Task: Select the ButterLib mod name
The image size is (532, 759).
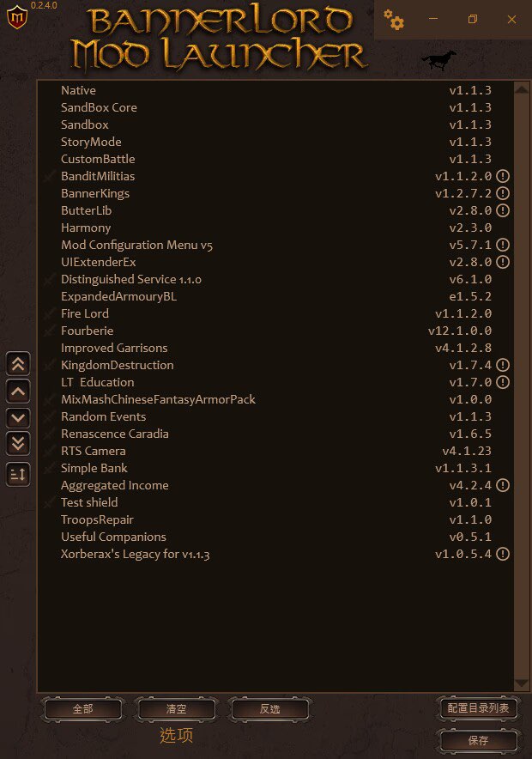Action: (x=86, y=210)
